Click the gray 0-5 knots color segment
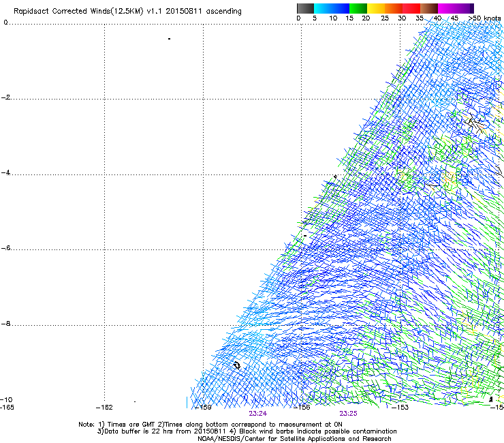The width and height of the screenshot is (504, 443). (x=305, y=8)
